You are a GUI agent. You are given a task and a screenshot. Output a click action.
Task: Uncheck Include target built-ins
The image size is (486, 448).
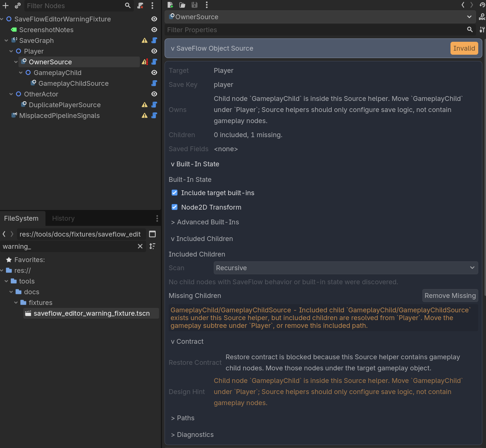click(175, 193)
